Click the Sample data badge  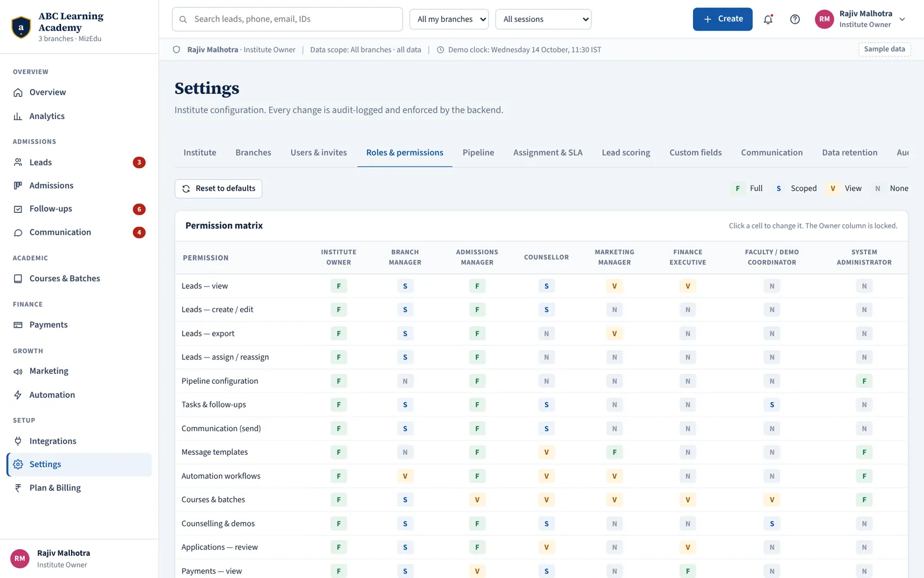885,49
